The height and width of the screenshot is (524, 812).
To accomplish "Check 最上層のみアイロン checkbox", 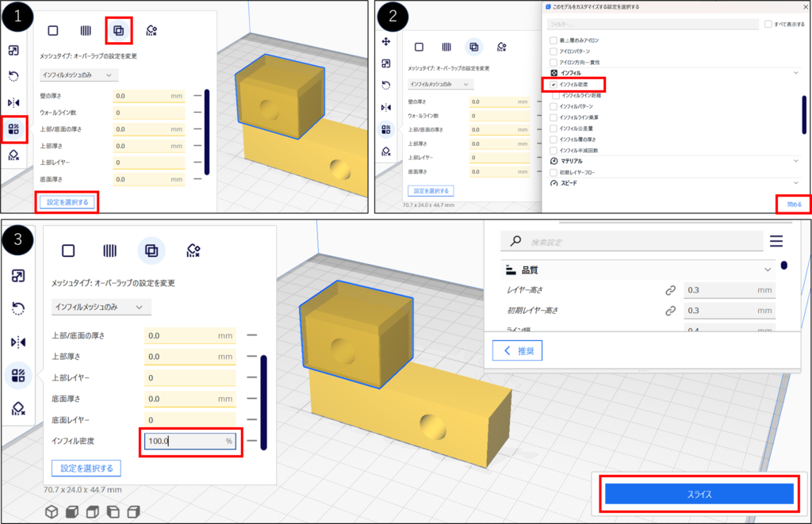I will point(553,40).
